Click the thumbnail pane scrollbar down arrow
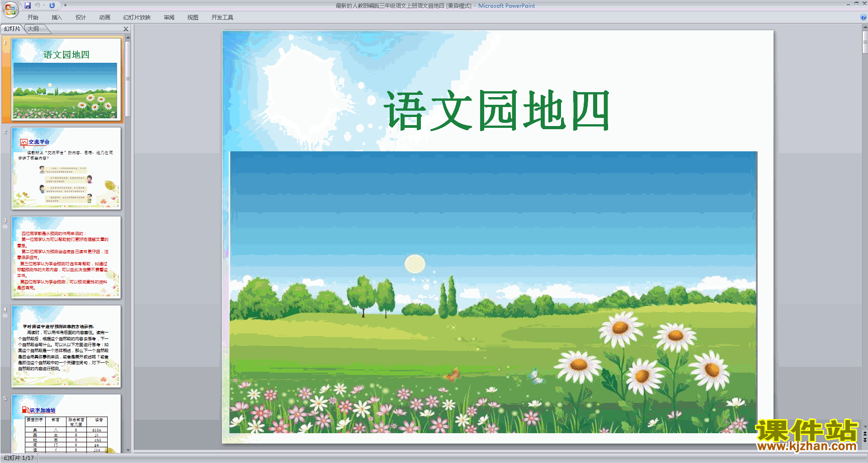The image size is (868, 463). [128, 450]
